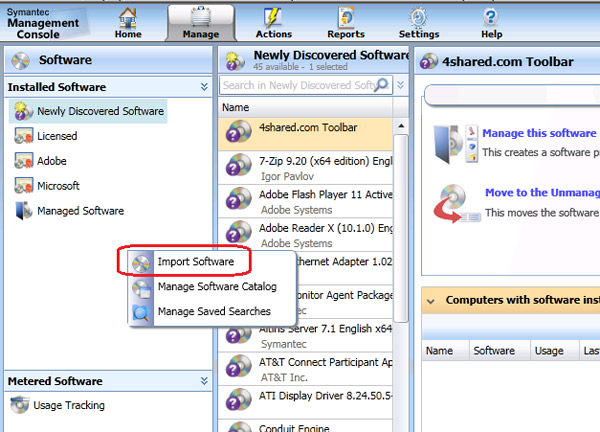Click the Move to Unmanaged arrow icon
This screenshot has height=432, width=600.
[x=456, y=204]
